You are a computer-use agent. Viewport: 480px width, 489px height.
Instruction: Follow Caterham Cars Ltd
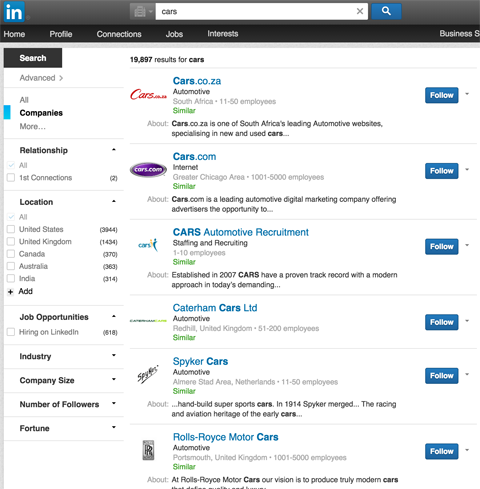click(x=442, y=322)
